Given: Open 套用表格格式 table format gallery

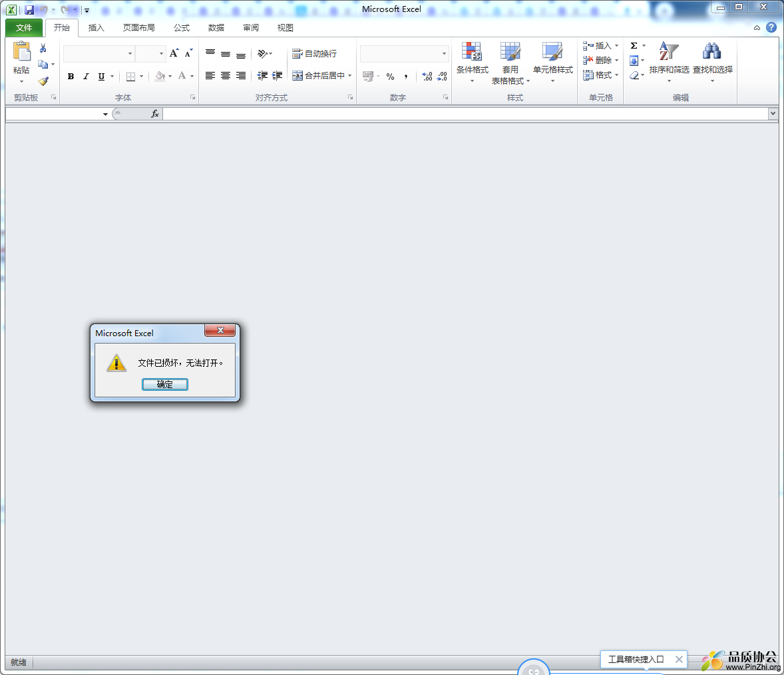Looking at the screenshot, I should click(510, 63).
